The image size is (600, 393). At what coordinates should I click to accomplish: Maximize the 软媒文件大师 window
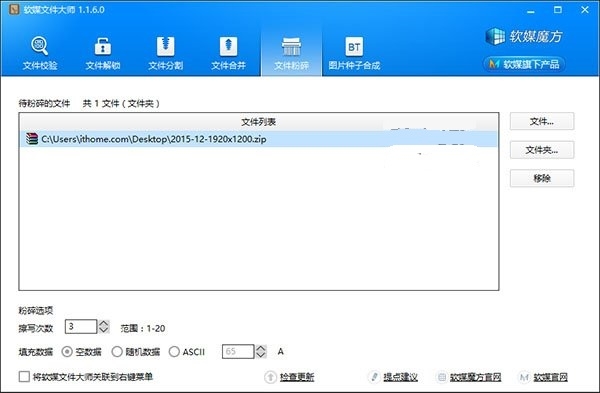(558, 10)
